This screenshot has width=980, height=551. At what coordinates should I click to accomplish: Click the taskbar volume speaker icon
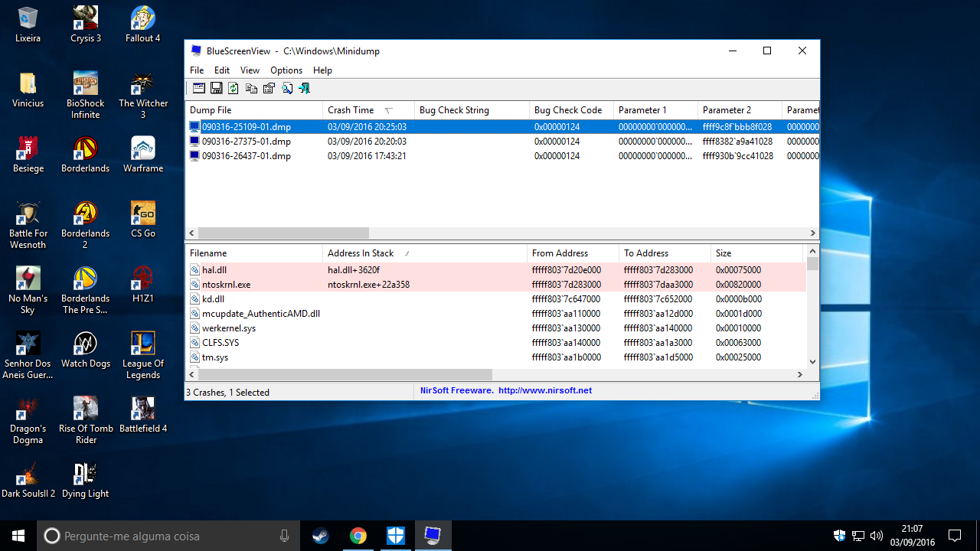876,536
